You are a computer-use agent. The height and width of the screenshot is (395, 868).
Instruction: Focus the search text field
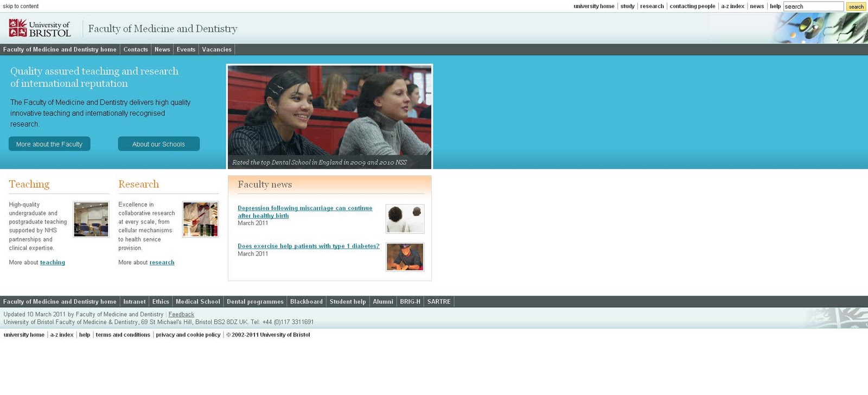[x=813, y=7]
